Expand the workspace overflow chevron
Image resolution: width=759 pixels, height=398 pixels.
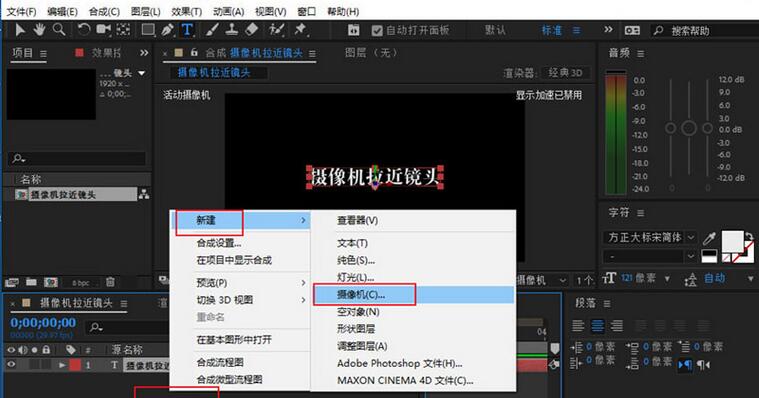608,30
